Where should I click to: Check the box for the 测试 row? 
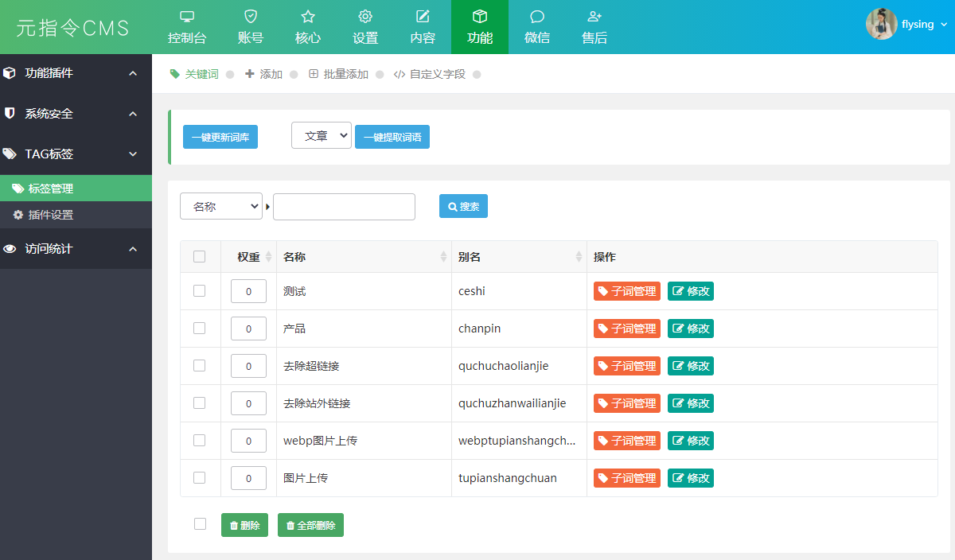coord(200,291)
